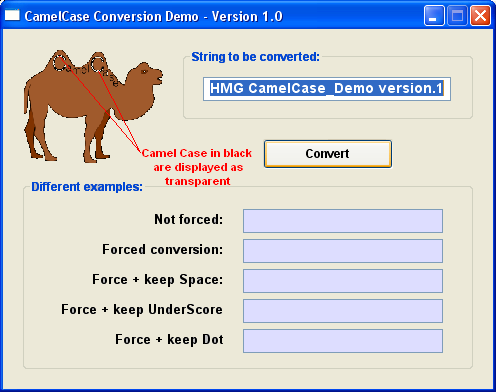Click the 'String to be converted:' heading
This screenshot has width=496, height=392.
[255, 57]
